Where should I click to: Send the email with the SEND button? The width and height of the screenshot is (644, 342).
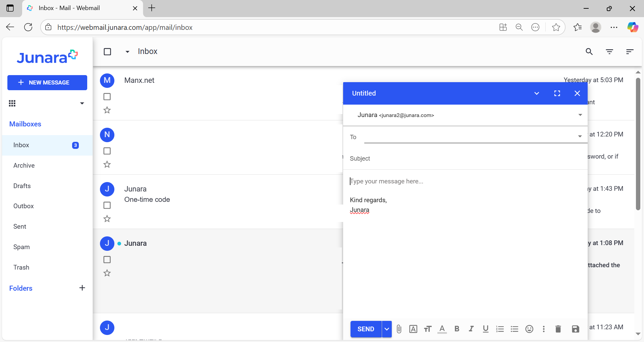[x=366, y=329]
